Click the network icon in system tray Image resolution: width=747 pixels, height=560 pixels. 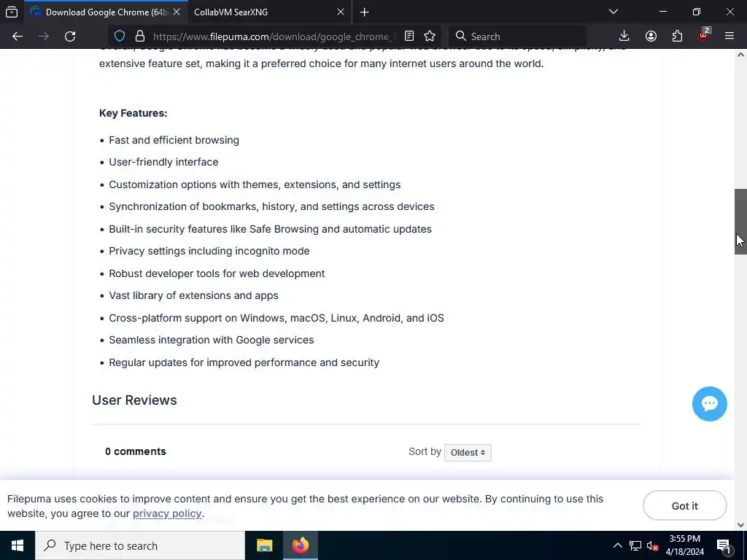635,545
